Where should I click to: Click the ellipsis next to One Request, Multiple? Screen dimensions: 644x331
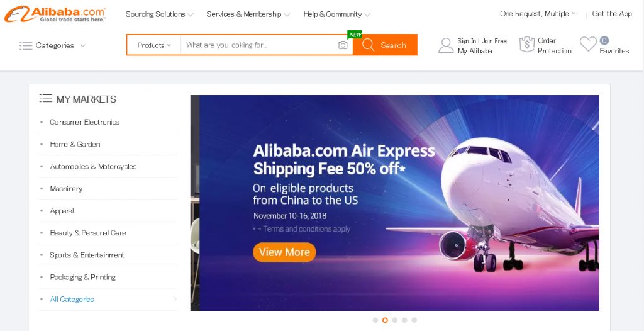click(x=575, y=13)
